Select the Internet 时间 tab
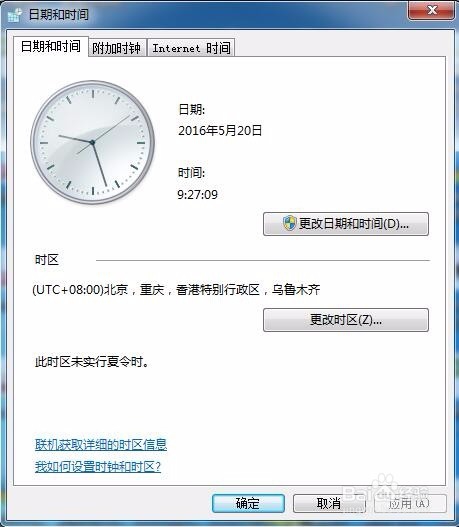The height and width of the screenshot is (527, 459). (191, 48)
